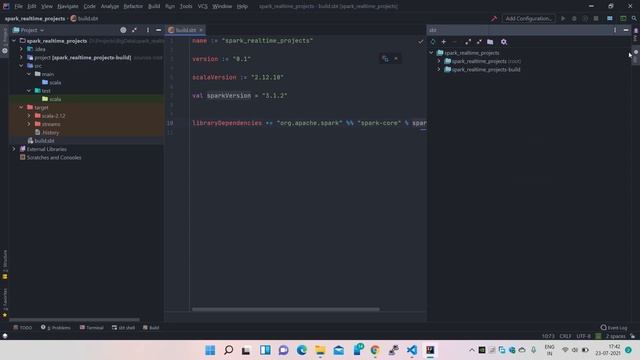Open sbt settings gear icon

tap(504, 42)
